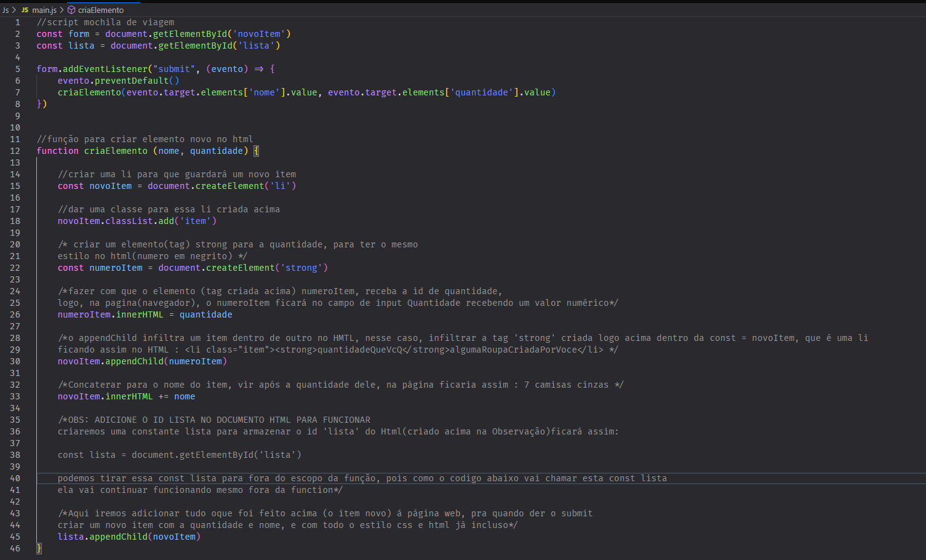Click 'lista' constant name on line 3

81,46
